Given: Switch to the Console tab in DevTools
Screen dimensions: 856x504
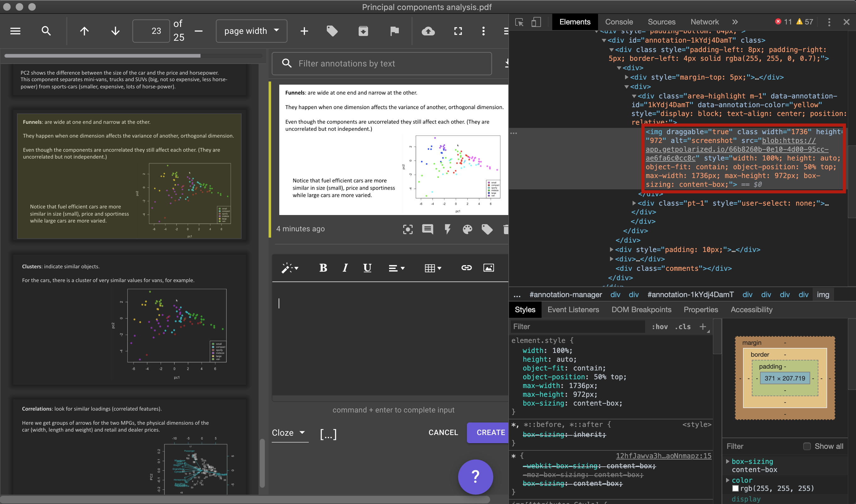Looking at the screenshot, I should 619,21.
